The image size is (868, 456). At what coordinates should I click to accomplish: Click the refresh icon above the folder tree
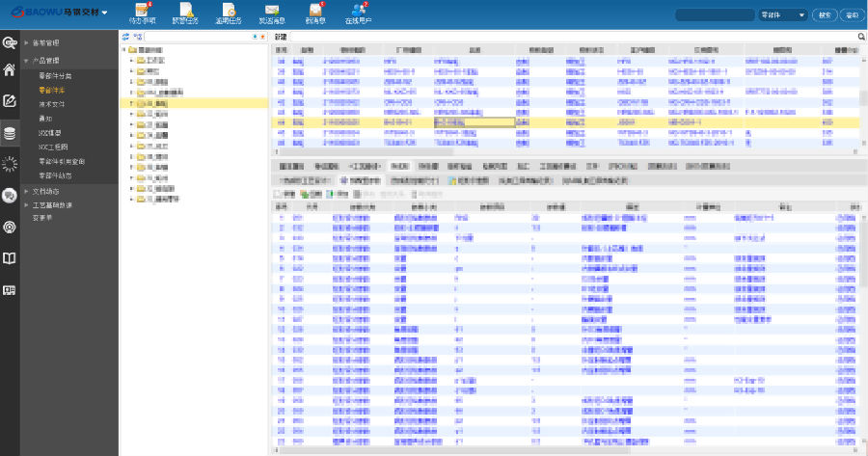125,36
